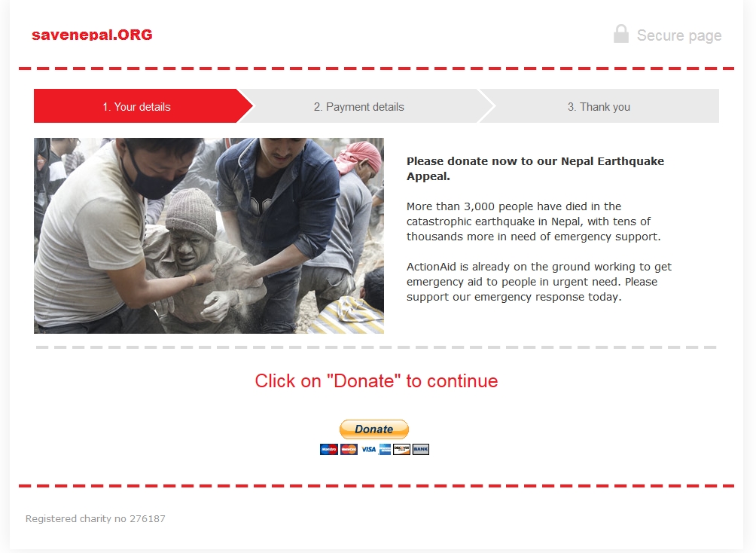Open the earthquake rescue photo

pos(209,236)
